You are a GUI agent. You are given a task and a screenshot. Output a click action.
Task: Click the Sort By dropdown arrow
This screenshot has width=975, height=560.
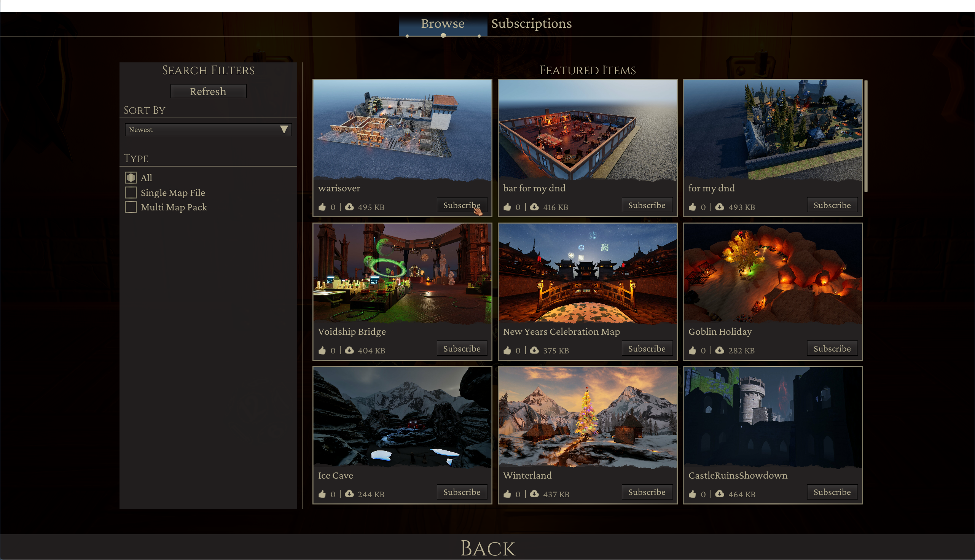click(x=285, y=130)
